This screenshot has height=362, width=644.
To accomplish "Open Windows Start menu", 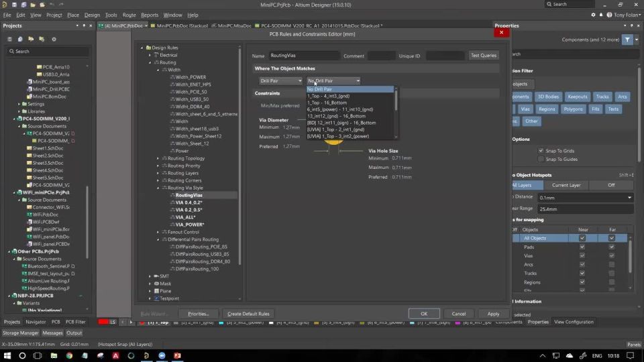I will 7,355.
